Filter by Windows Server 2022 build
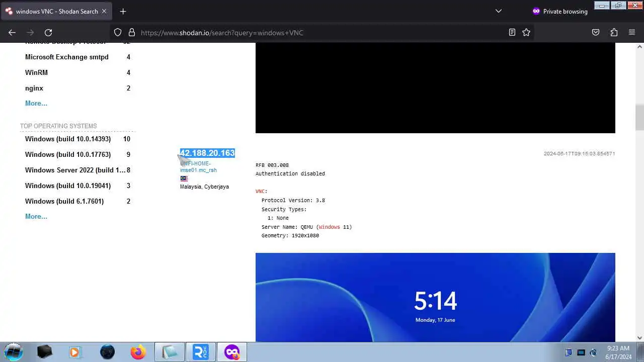 (x=75, y=170)
